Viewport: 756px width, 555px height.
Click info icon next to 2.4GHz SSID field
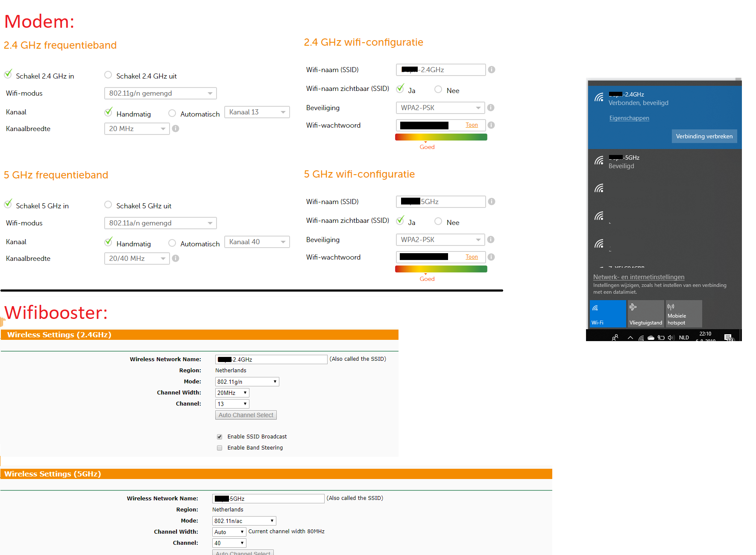point(492,70)
